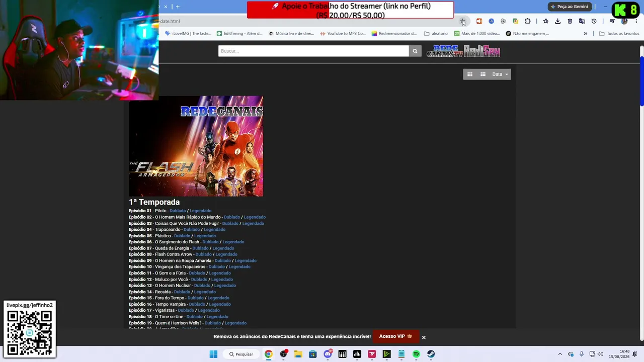The height and width of the screenshot is (362, 644).
Task: Open The Flash Armageddon poster image
Action: click(196, 146)
